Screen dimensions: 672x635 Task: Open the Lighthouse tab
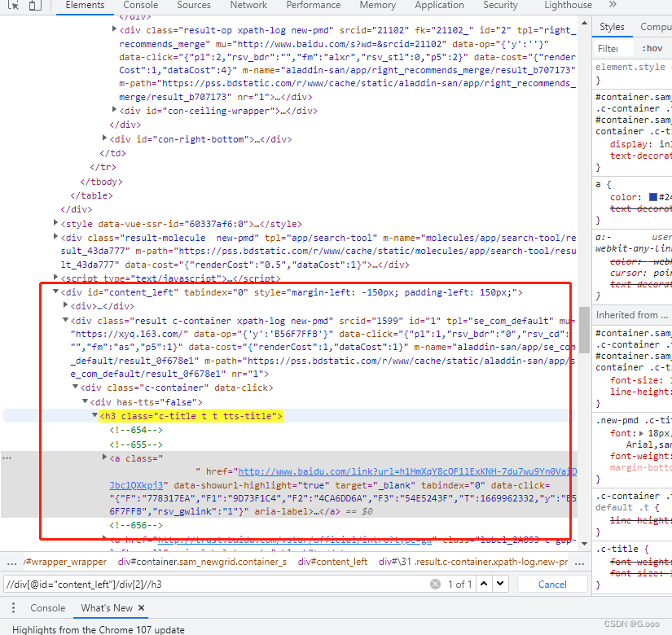569,5
